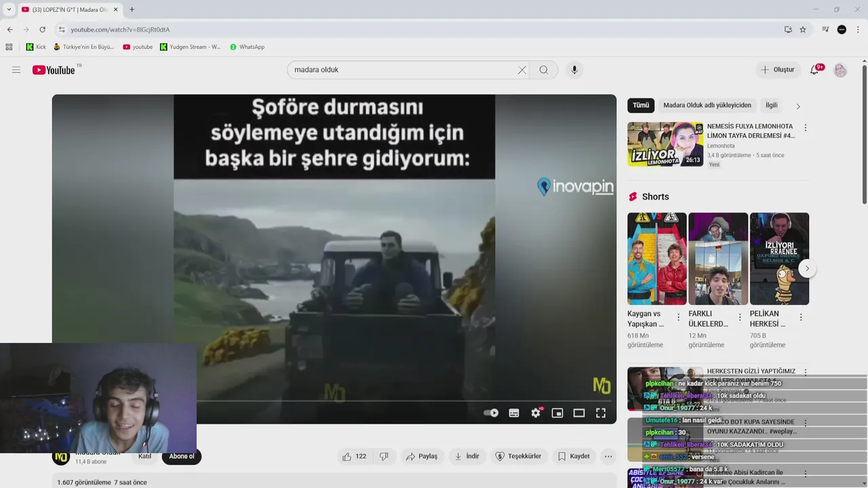Click the Katıl join button
Screen dimensions: 868x488
click(x=144, y=456)
